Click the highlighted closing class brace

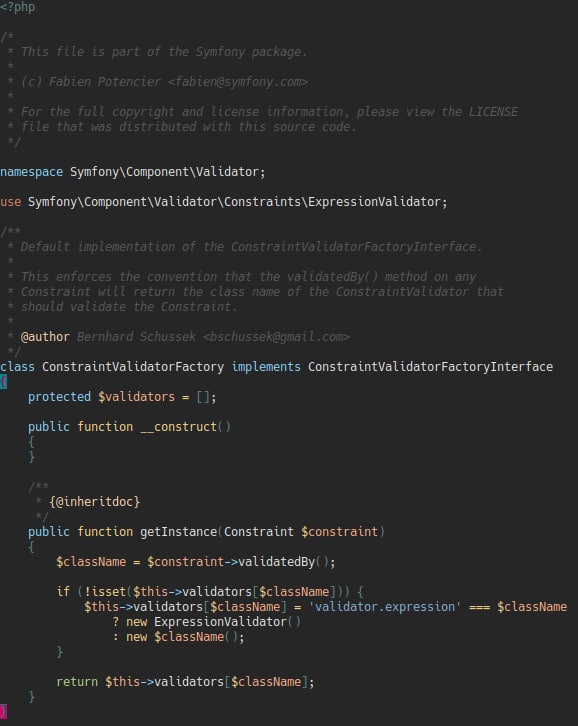[3, 712]
